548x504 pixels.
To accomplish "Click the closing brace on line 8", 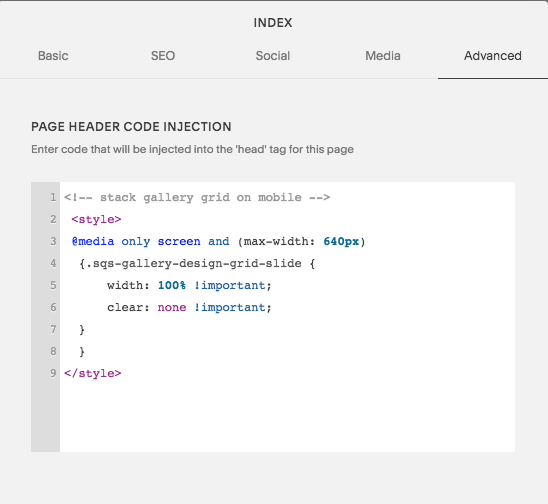I will [x=82, y=352].
